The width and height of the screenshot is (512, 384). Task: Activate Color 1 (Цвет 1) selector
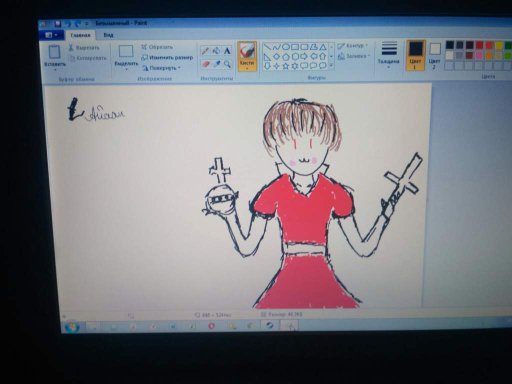[415, 55]
